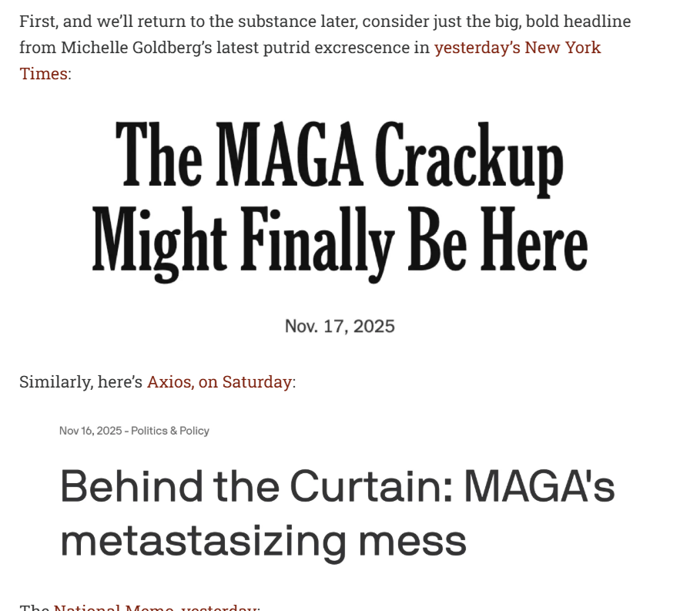Click the red "Times" link text

43,74
